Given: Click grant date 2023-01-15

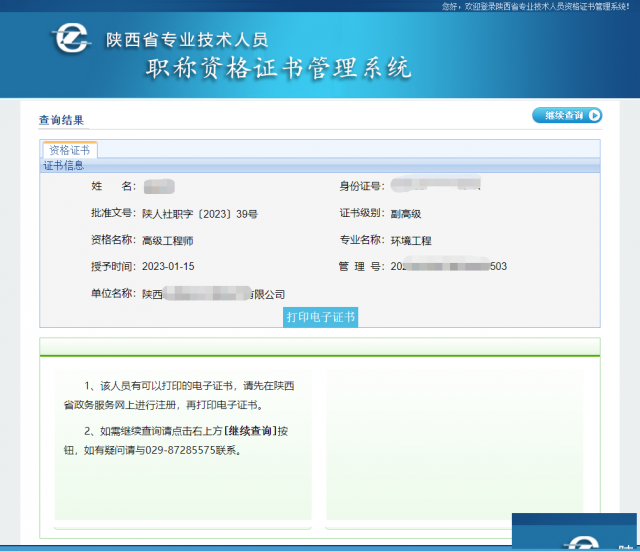Looking at the screenshot, I should click(x=168, y=267).
